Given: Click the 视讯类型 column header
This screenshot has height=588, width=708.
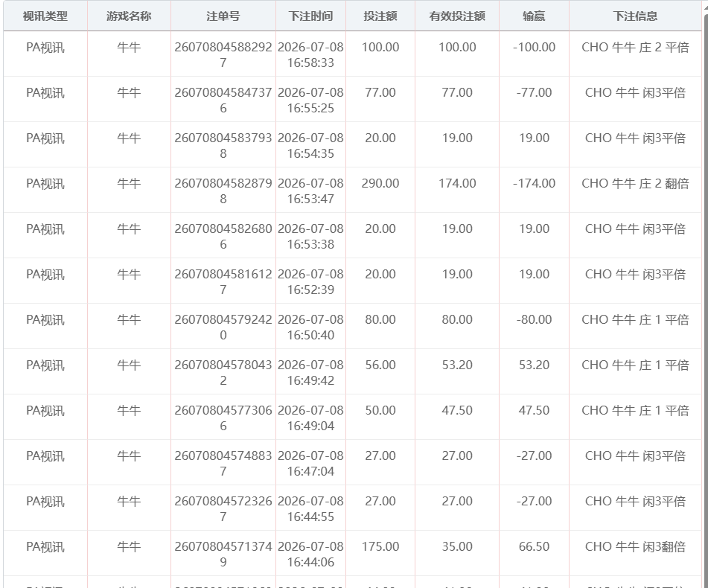Looking at the screenshot, I should pyautogui.click(x=45, y=16).
